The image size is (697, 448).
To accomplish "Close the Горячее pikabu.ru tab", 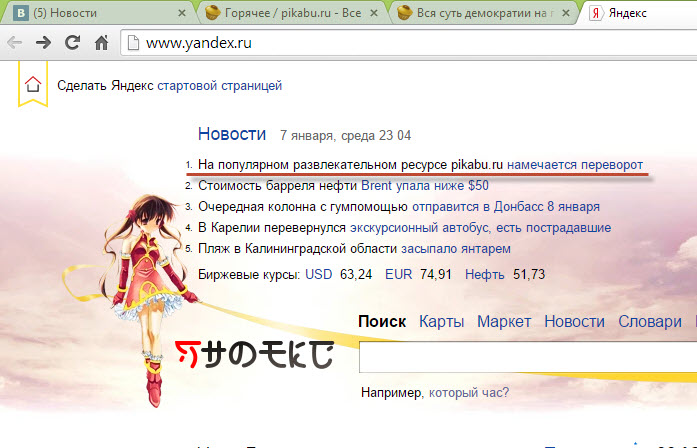I will [x=374, y=14].
